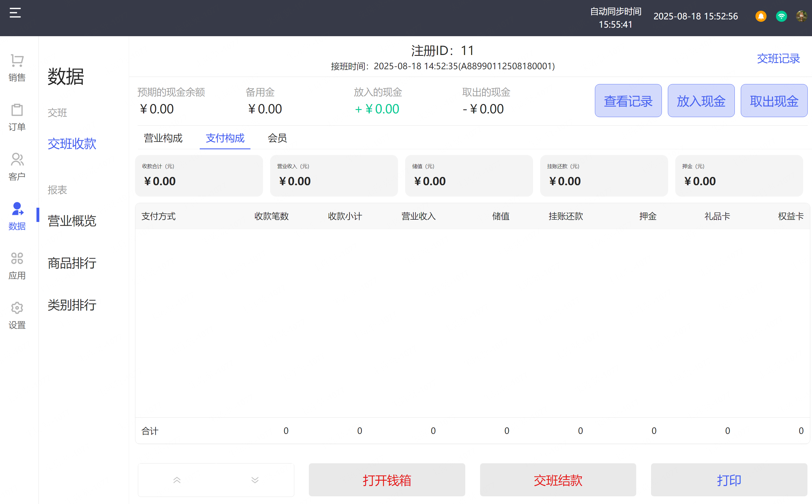
Task: Click the 储值（元） summary card
Action: click(469, 176)
